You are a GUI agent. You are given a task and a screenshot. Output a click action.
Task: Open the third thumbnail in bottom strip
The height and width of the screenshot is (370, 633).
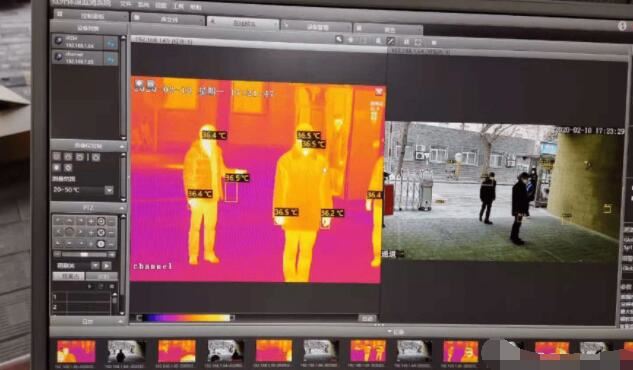click(176, 351)
